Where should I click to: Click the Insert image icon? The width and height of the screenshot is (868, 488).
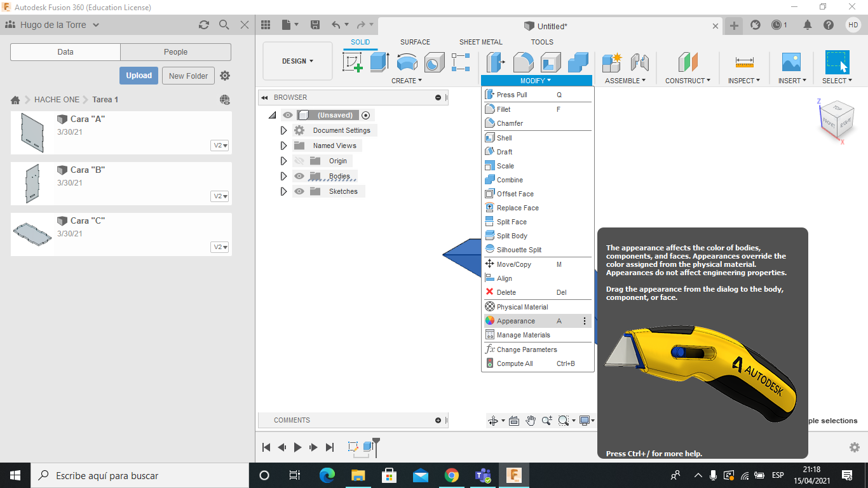click(x=791, y=62)
